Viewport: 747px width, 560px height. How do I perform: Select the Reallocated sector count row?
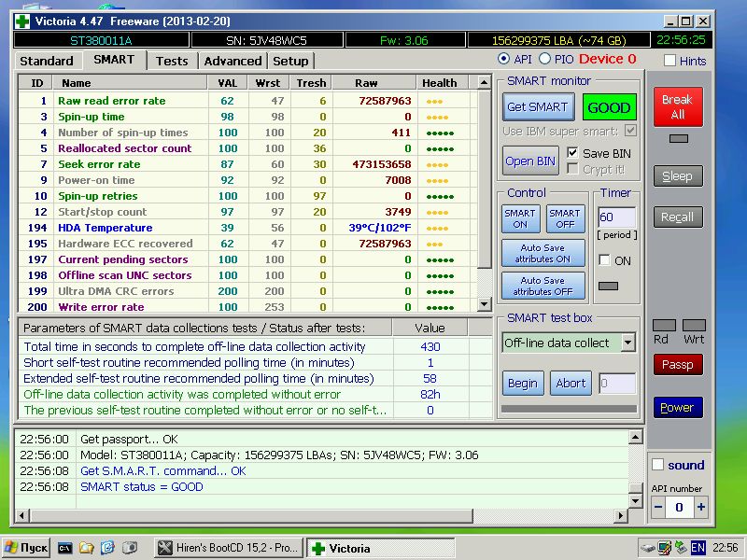tap(247, 148)
